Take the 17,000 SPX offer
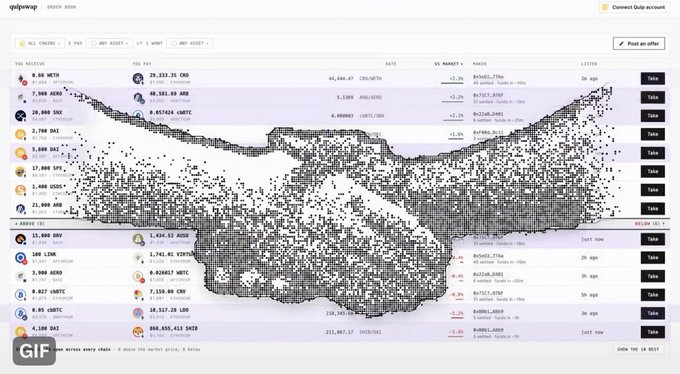 coord(653,171)
